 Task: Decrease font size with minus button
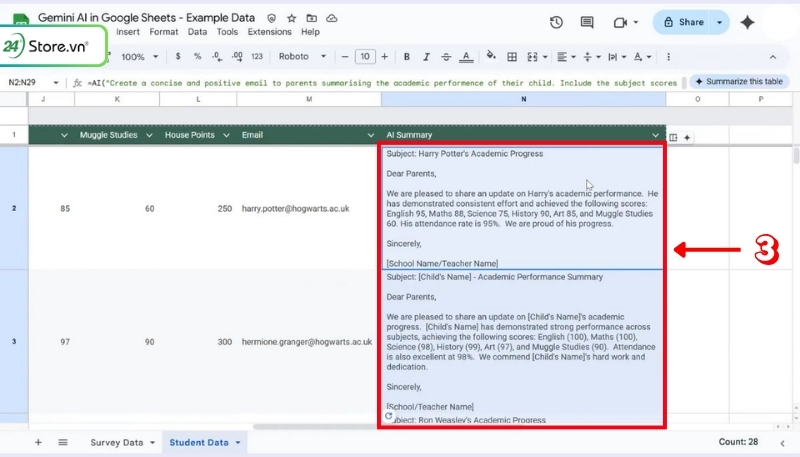(x=343, y=57)
